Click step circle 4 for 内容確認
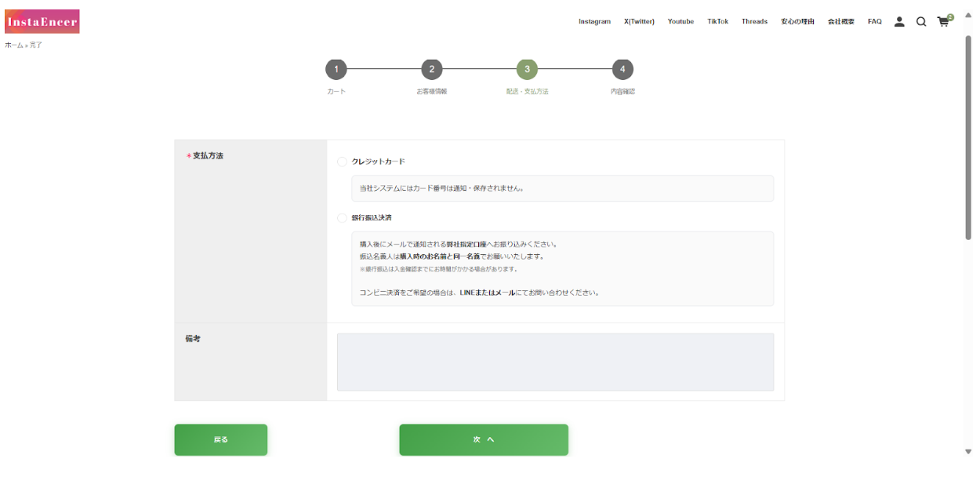This screenshot has height=477, width=980. coord(622,69)
